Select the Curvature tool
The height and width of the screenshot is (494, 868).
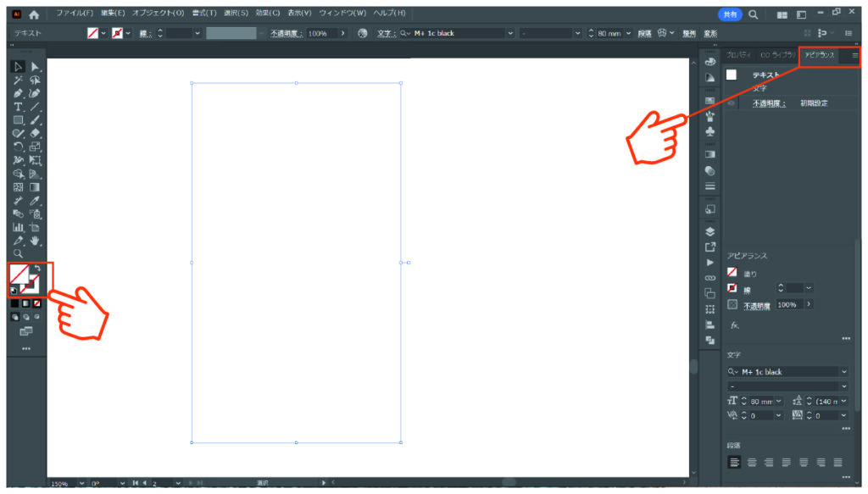click(35, 93)
